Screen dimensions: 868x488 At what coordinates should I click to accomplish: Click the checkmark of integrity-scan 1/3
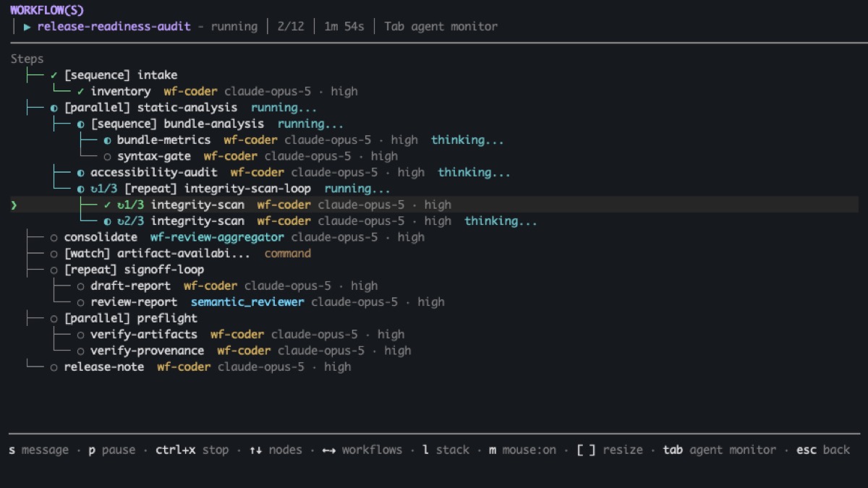[107, 205]
